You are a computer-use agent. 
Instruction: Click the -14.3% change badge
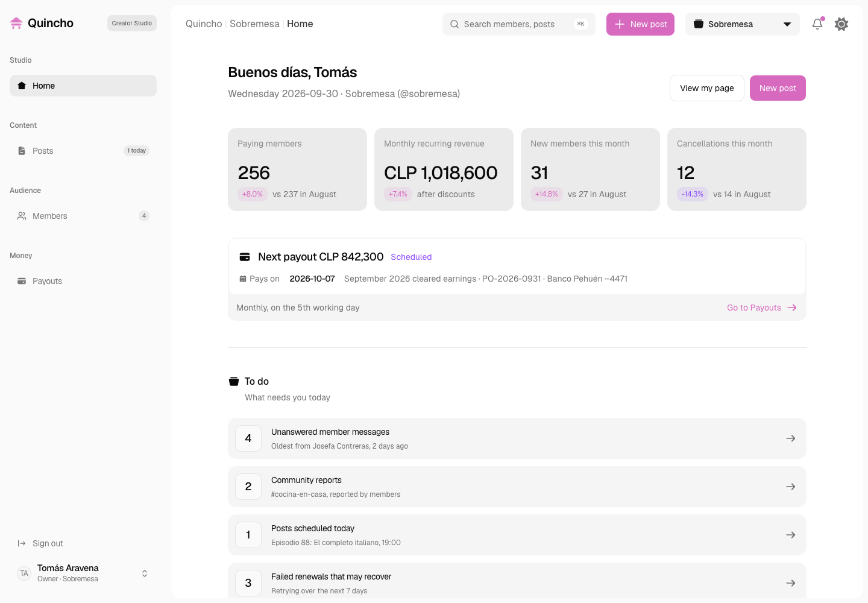[693, 194]
